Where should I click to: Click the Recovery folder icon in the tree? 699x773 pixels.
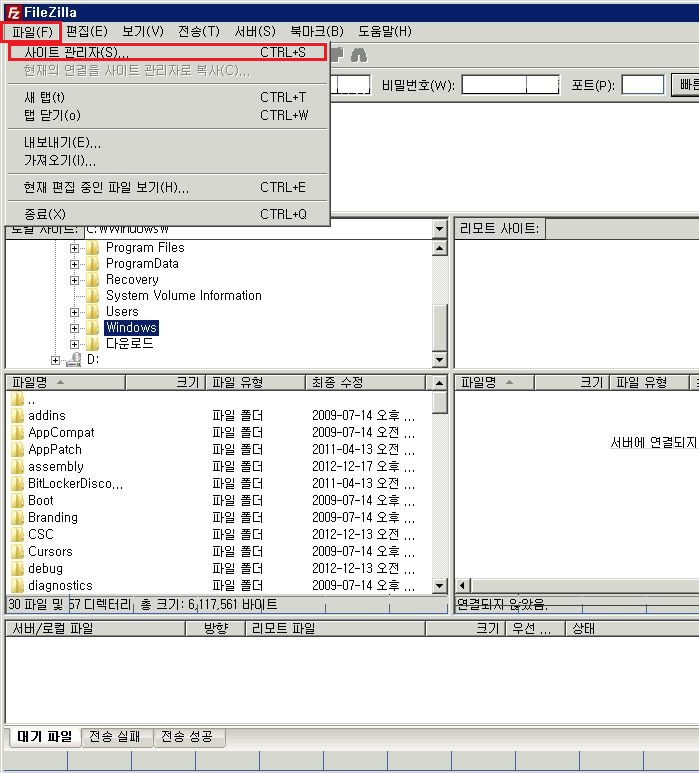[93, 280]
